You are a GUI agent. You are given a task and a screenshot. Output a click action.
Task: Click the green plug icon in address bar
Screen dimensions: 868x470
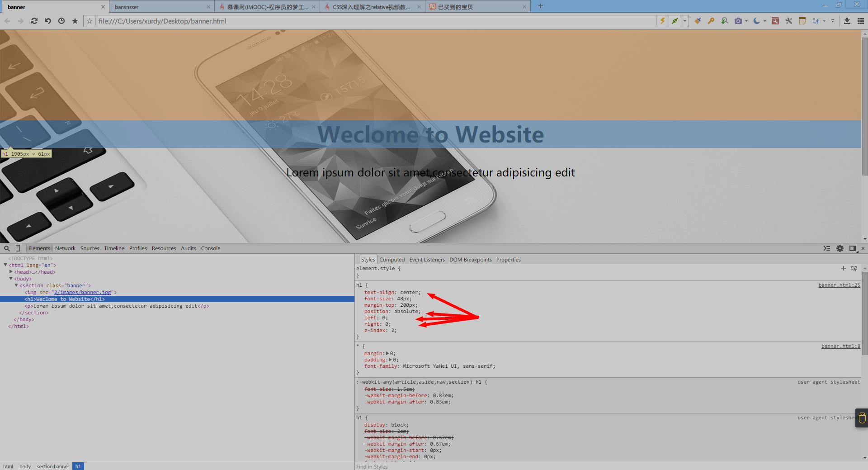click(675, 21)
